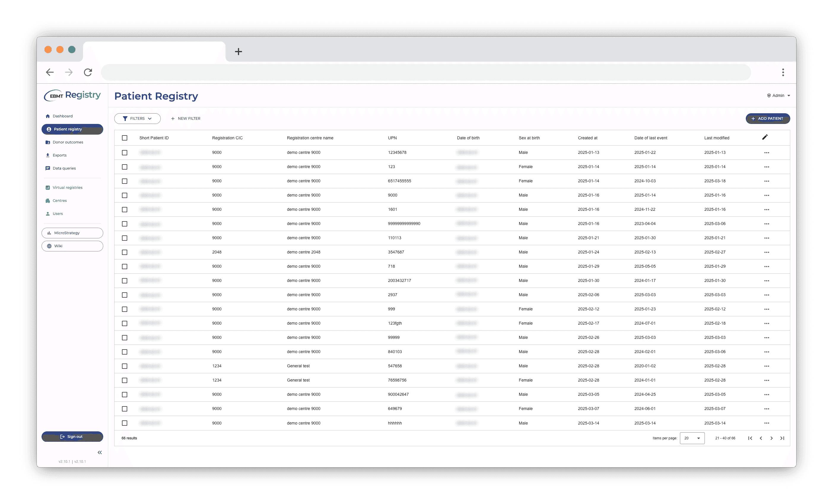Go to the first page of results

[750, 438]
